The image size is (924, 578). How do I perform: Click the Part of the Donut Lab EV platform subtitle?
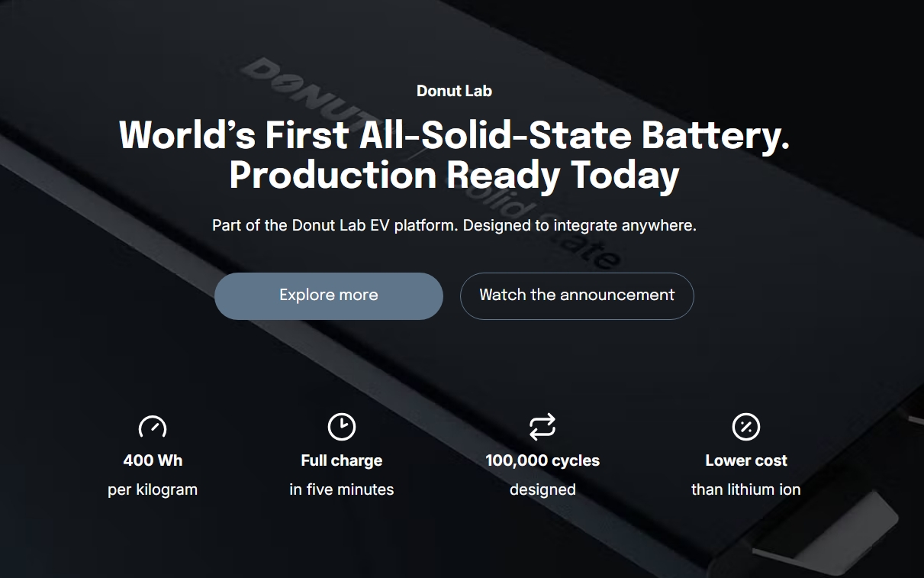pyautogui.click(x=454, y=225)
